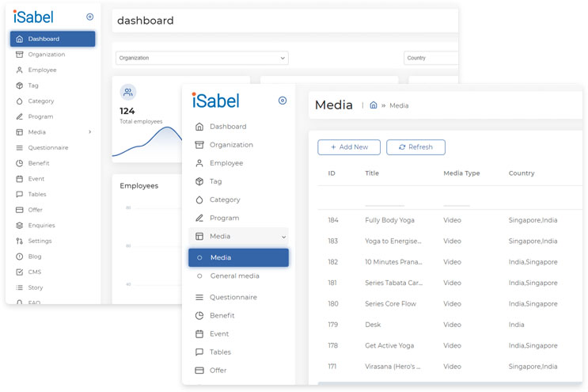Click the sidebar collapse icon beside front iSabel logo
The image size is (588, 392).
(283, 101)
